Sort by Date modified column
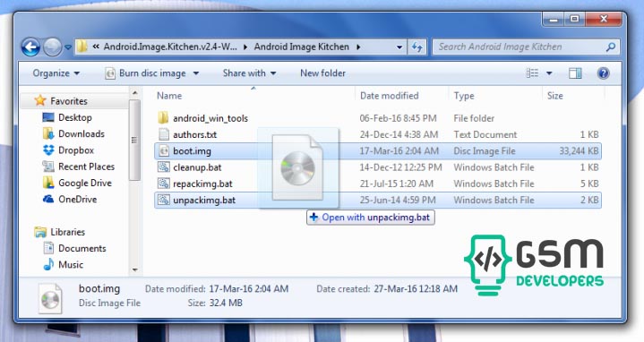This screenshot has height=342, width=644. pyautogui.click(x=390, y=96)
